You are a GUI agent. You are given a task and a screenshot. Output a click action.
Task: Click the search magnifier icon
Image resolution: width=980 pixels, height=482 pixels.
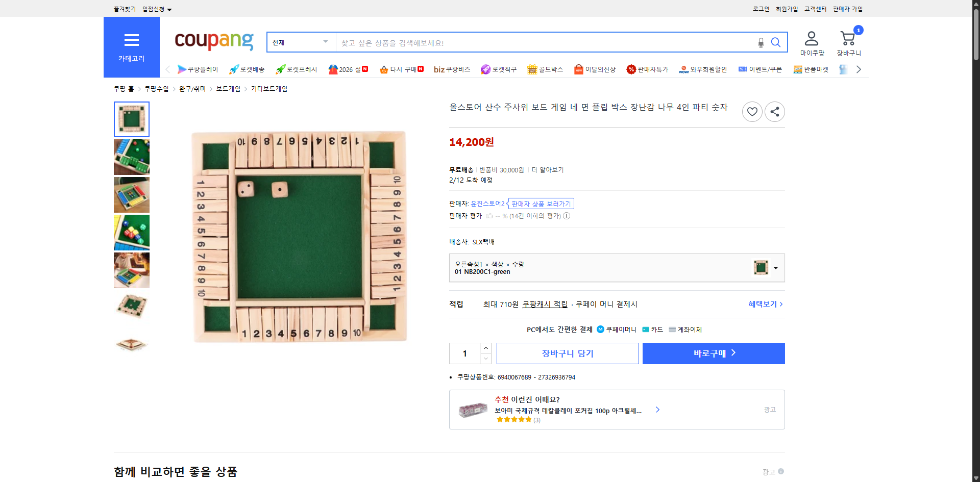[776, 42]
